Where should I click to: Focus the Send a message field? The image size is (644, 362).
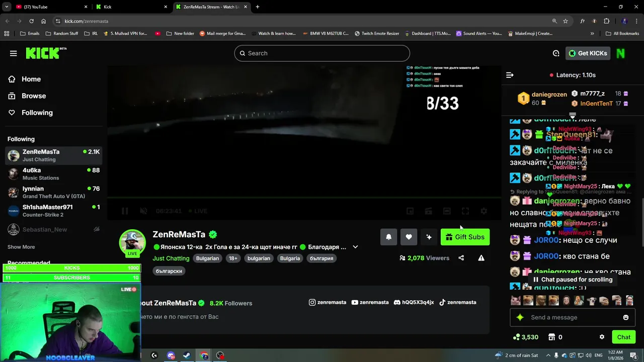click(x=573, y=317)
